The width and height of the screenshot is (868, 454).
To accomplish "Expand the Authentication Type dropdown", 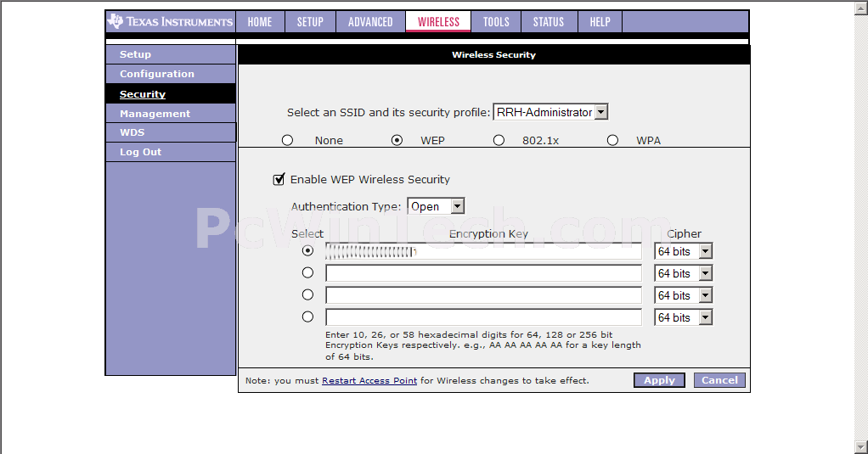I will tap(436, 206).
